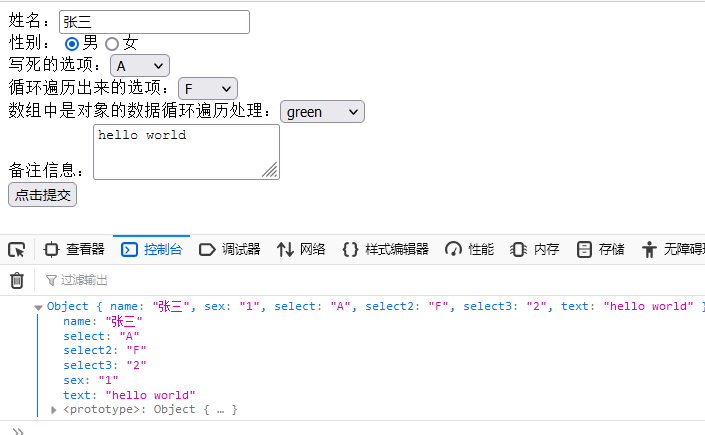Select the 男 radio button
The height and width of the screenshot is (435, 705).
click(72, 44)
